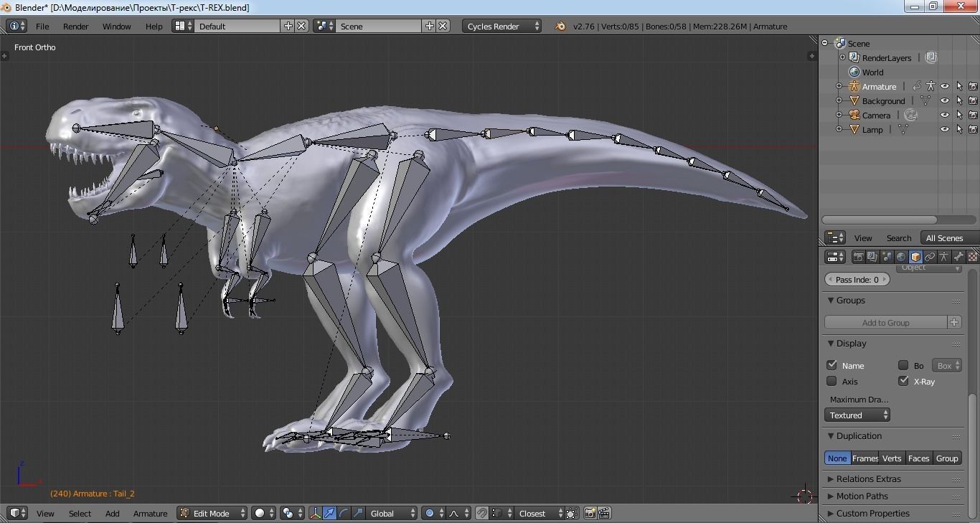Image resolution: width=980 pixels, height=523 pixels.
Task: Select the Verts duplication button
Action: 892,458
